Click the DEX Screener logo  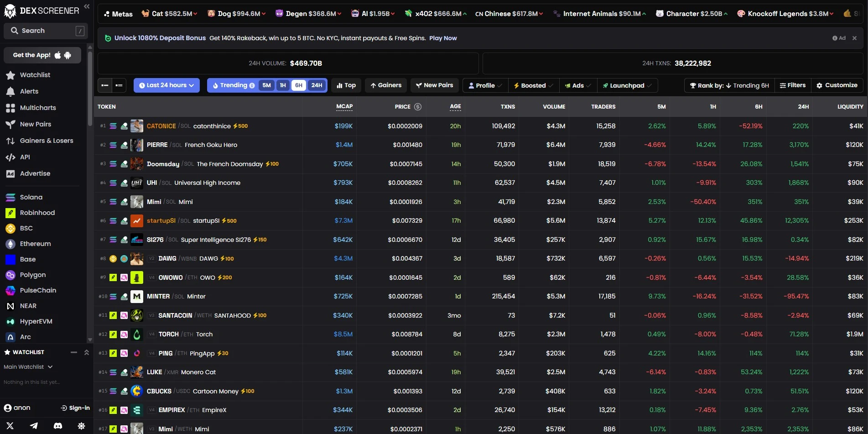42,10
